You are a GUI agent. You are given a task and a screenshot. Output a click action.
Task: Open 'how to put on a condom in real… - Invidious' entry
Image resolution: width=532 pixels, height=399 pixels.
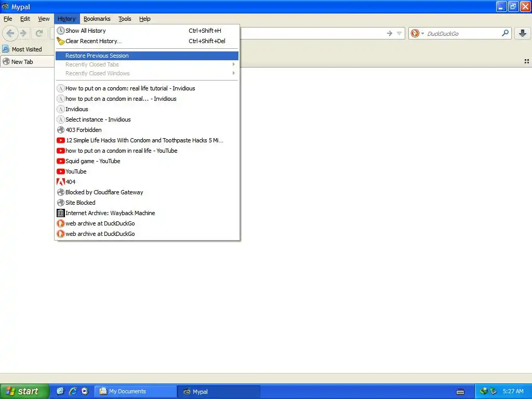tap(147, 99)
